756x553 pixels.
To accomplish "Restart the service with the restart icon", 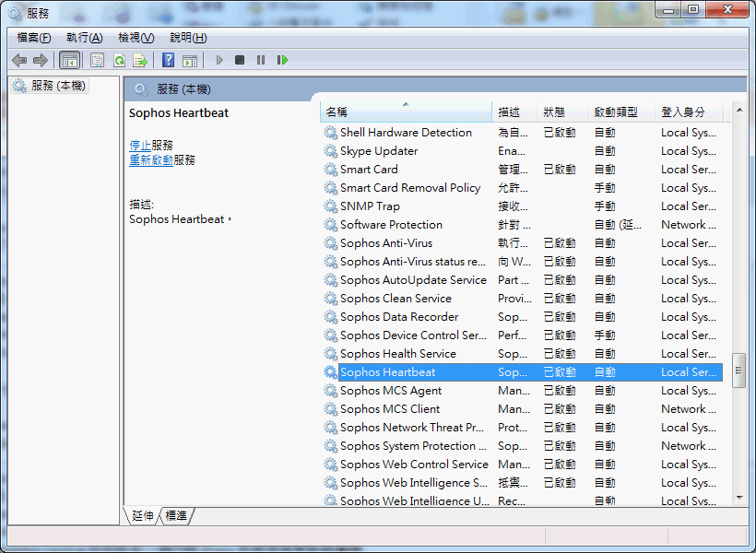I will (282, 60).
